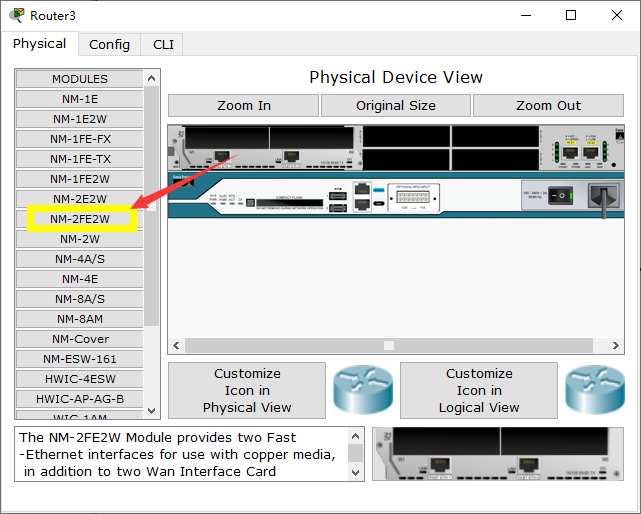Click the description text scroll-down arrow

[x=355, y=472]
